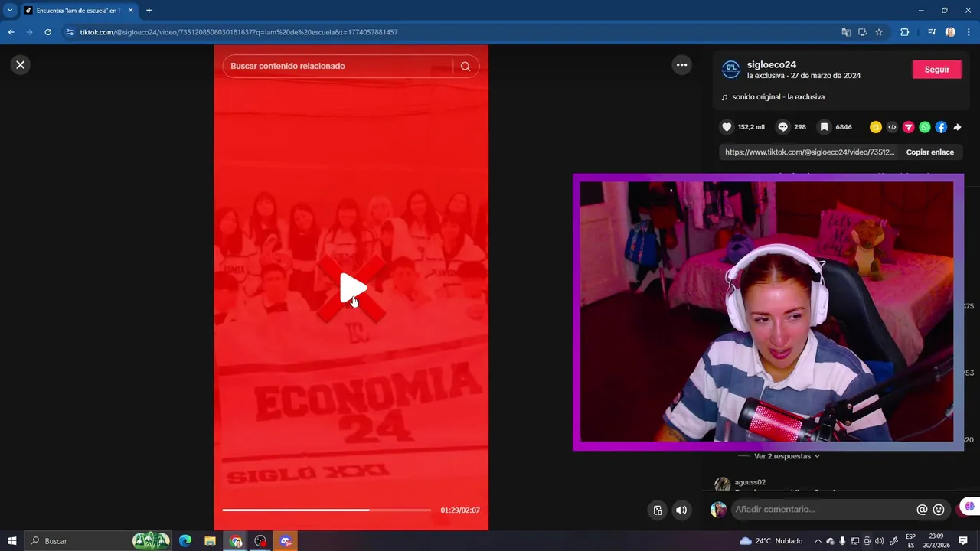
Task: Open more share options arrow
Action: pyautogui.click(x=957, y=127)
